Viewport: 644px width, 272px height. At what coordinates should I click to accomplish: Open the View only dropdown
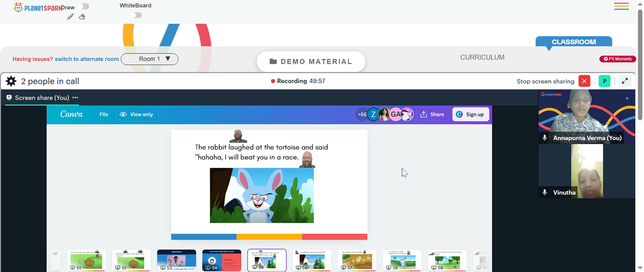(x=137, y=114)
